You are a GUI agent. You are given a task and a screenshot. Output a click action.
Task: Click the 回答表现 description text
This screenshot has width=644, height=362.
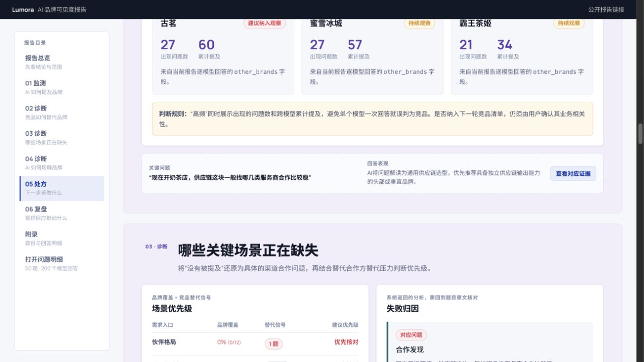coord(454,177)
